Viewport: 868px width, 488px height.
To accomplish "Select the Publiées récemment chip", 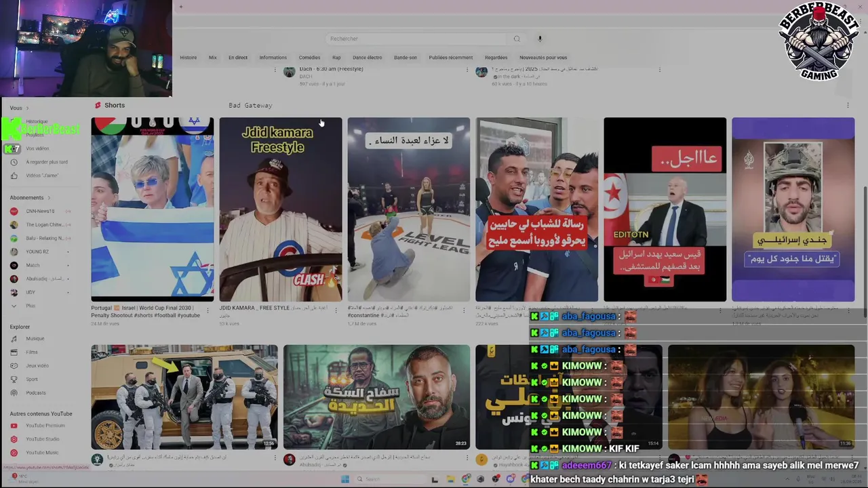I will pos(451,58).
